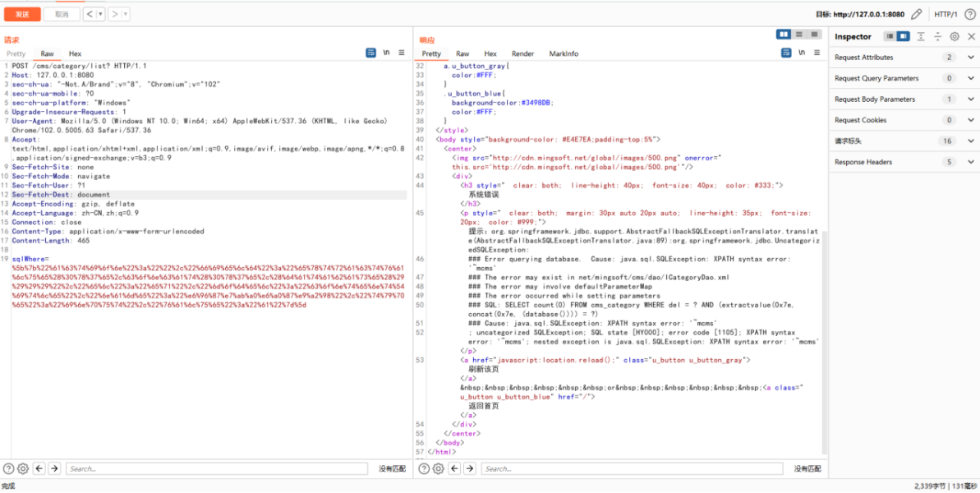Open response panel hamburger menu
Screen dimensions: 980x493
click(x=817, y=53)
